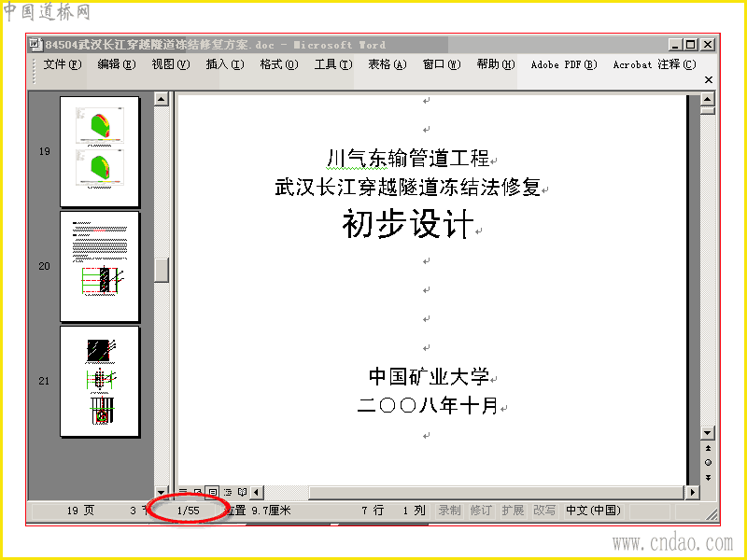Viewport: 747px width, 560px height.
Task: Click Select Browse Object circle button
Action: (708, 462)
